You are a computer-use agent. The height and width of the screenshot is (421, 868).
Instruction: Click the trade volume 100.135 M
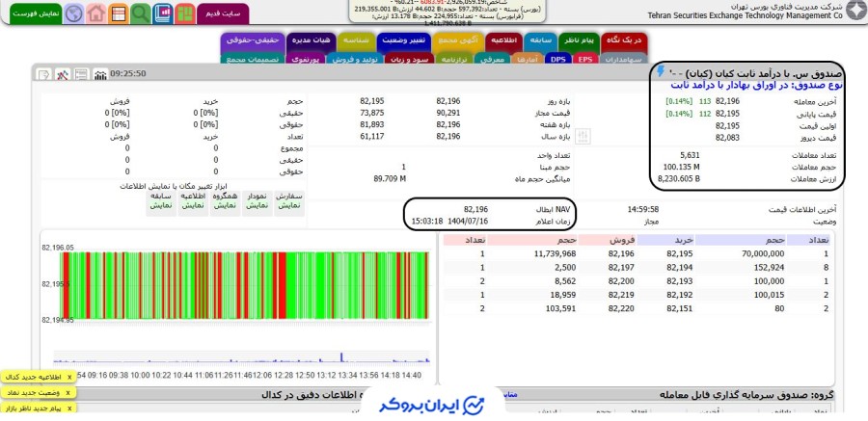682,167
